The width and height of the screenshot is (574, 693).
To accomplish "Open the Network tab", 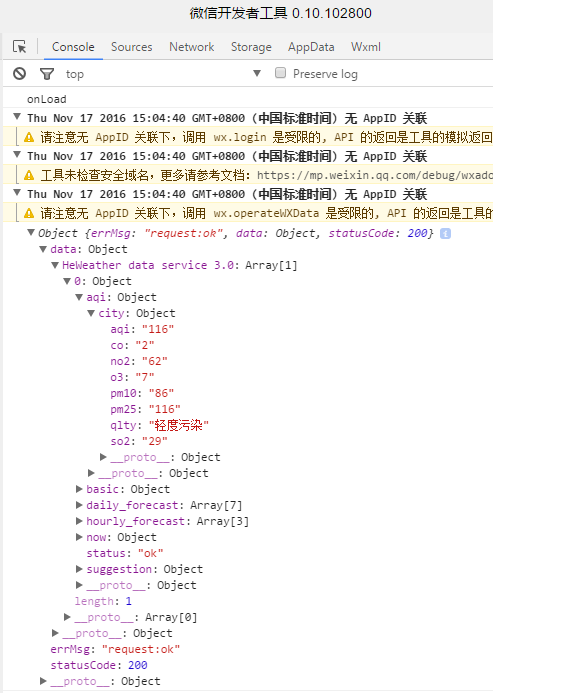I will [192, 47].
